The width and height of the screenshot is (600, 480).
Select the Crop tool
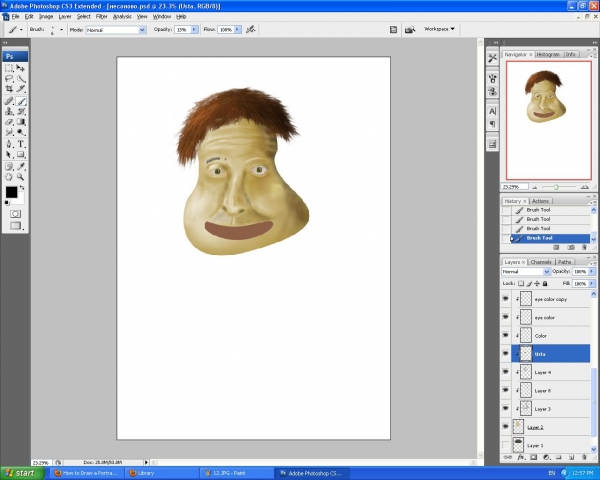[x=9, y=89]
